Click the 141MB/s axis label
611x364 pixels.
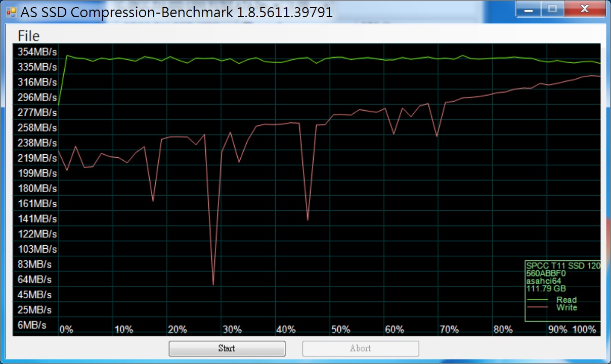point(37,219)
